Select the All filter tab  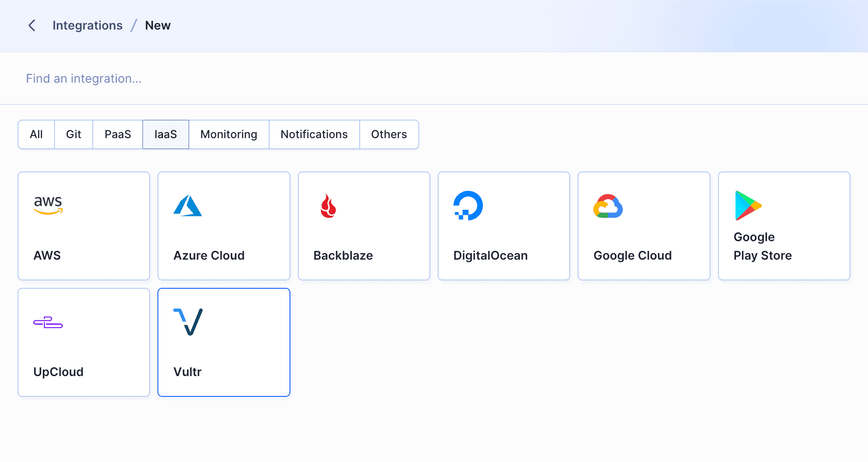point(36,134)
